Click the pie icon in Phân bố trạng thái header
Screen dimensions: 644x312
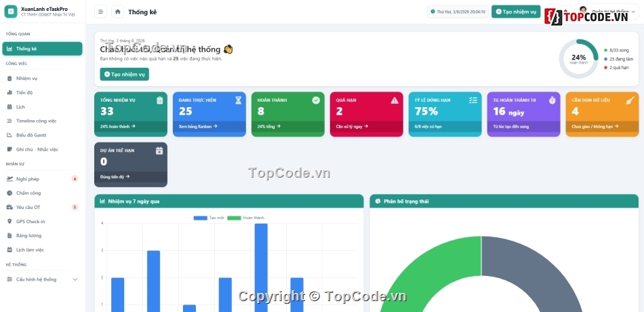coord(378,201)
